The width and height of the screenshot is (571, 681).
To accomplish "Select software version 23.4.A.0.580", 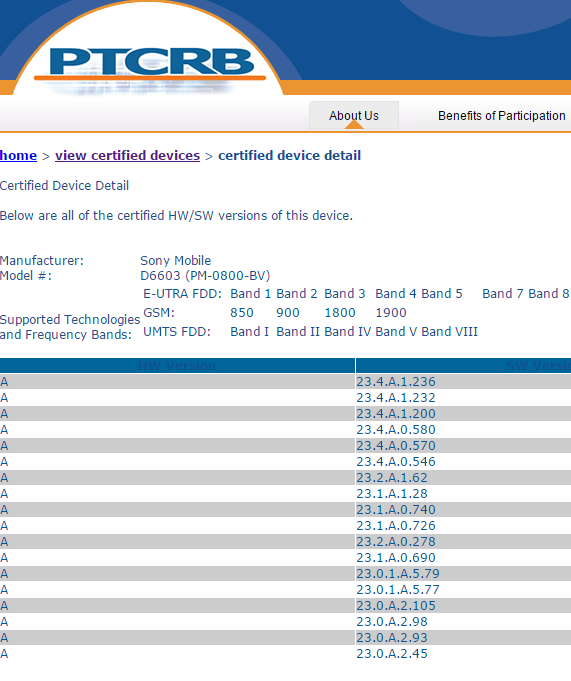I will pyautogui.click(x=396, y=430).
